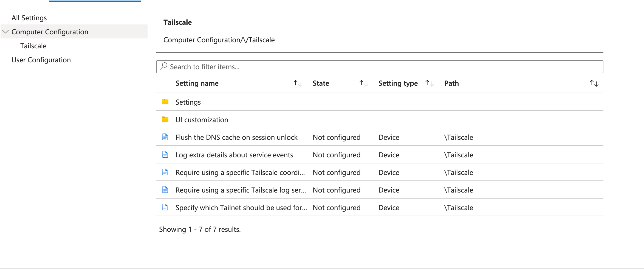Open User Configuration in sidebar
Screen dimensions: 644x273
pos(41,60)
